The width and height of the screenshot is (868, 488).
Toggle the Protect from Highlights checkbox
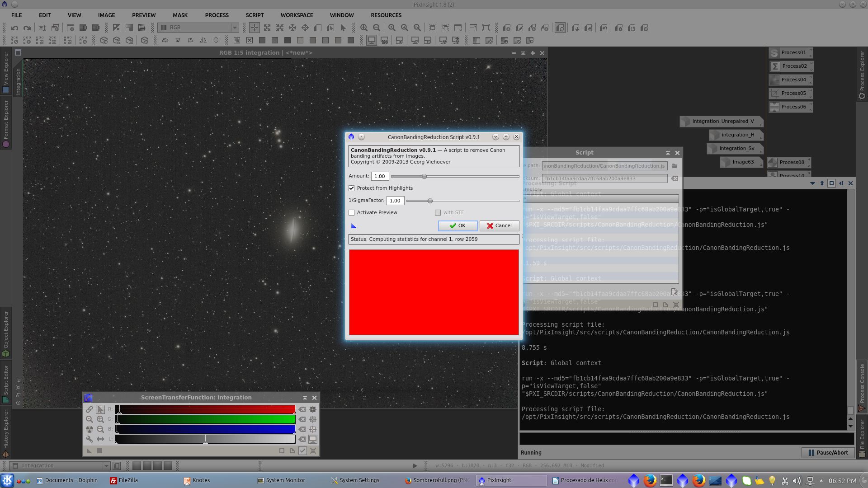coord(352,188)
